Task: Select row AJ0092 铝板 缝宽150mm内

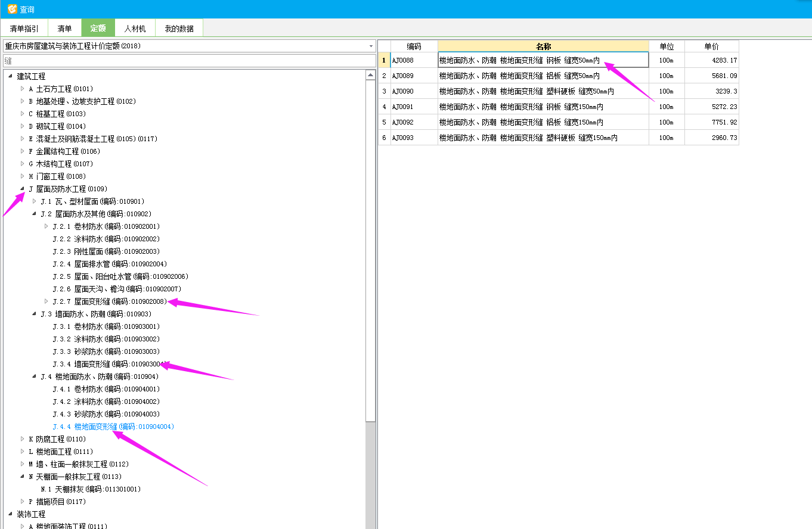Action: pos(559,122)
